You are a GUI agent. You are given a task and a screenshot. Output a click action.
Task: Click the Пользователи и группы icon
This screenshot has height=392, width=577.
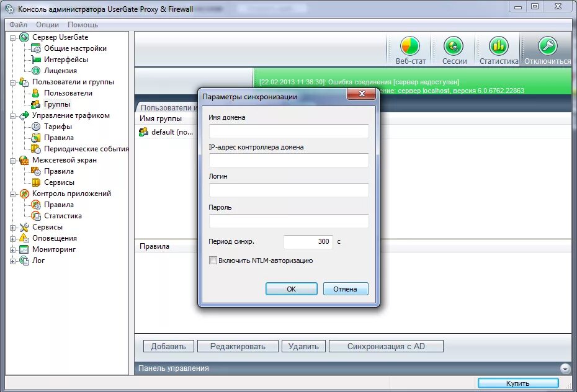[x=24, y=82]
